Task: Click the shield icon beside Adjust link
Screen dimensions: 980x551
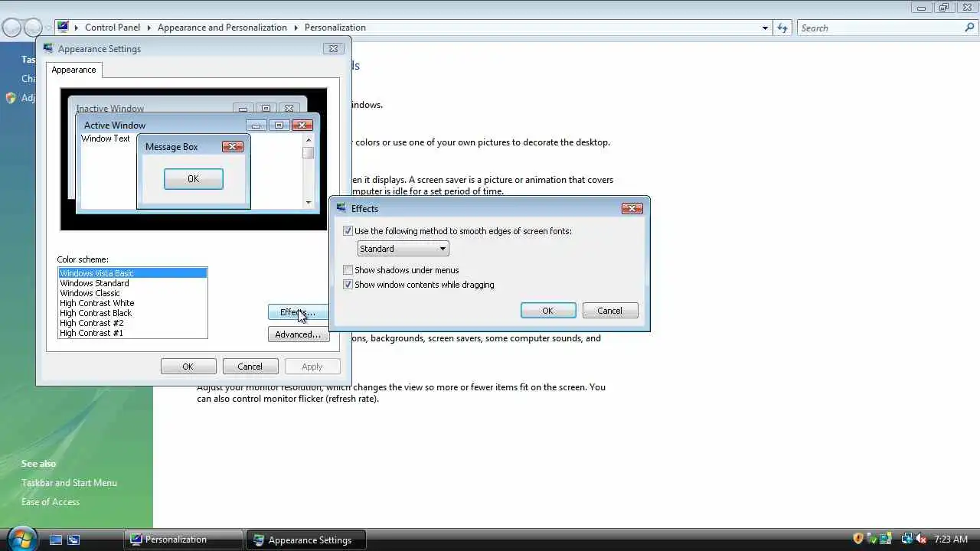Action: [11, 98]
